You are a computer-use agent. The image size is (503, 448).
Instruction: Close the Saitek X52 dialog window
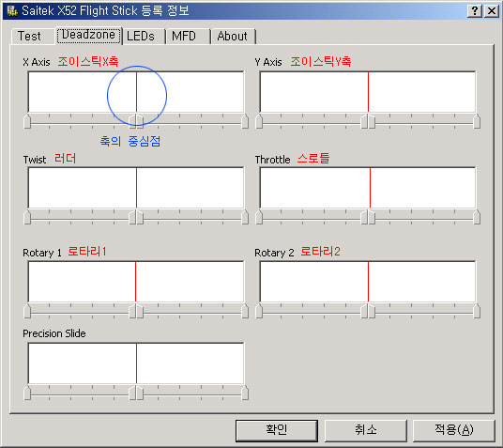click(x=492, y=11)
